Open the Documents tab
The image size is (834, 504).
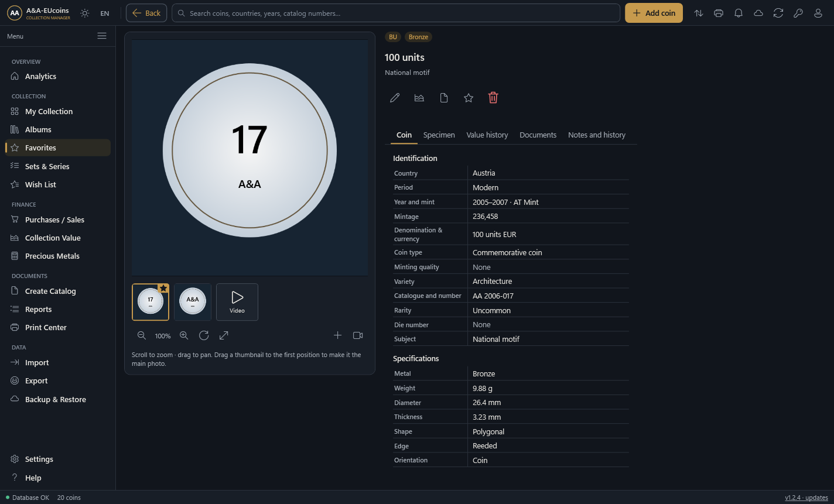538,135
